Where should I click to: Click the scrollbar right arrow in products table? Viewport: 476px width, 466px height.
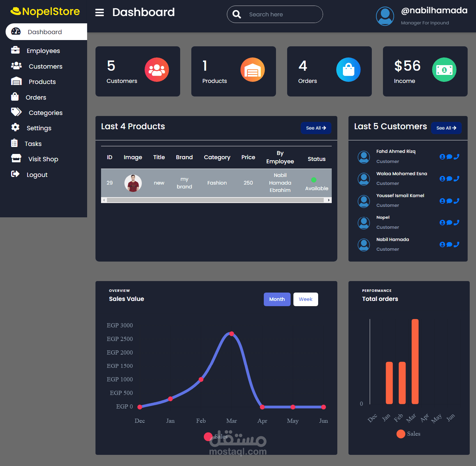[329, 200]
